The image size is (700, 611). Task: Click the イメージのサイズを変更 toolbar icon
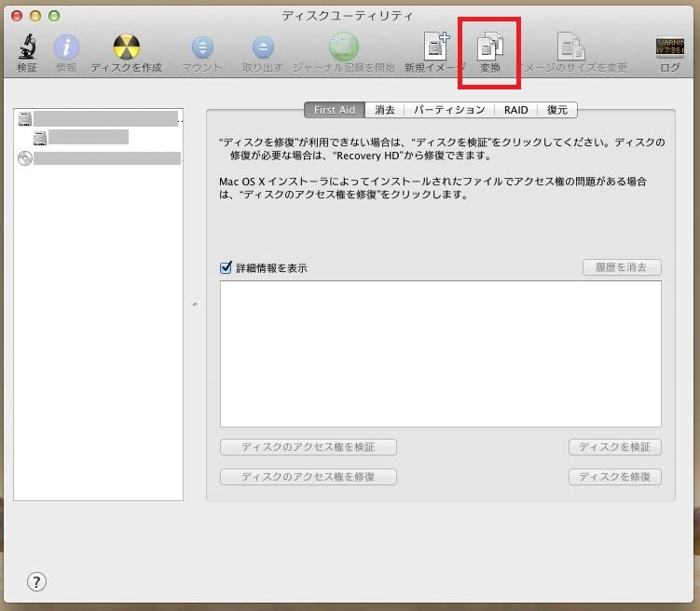pyautogui.click(x=571, y=46)
